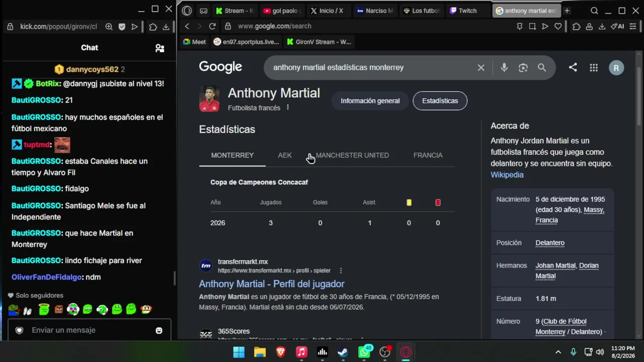Open the Google apps grid
Viewport: 644px width, 362px height.
tap(594, 67)
